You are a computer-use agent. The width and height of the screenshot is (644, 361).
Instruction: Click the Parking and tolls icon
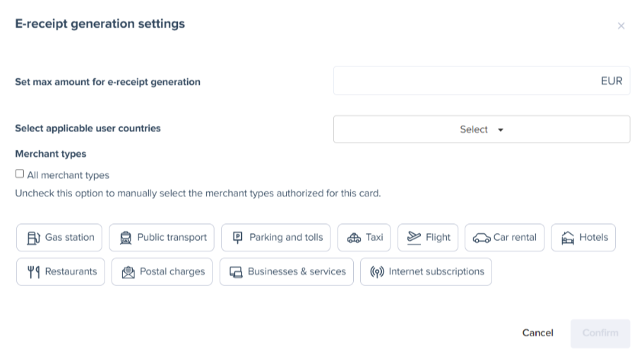[237, 238]
